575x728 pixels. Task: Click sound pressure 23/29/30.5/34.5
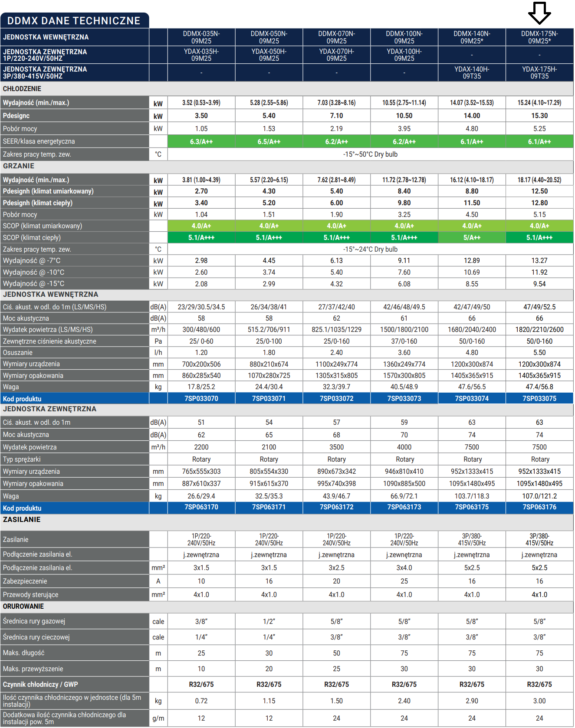click(201, 307)
